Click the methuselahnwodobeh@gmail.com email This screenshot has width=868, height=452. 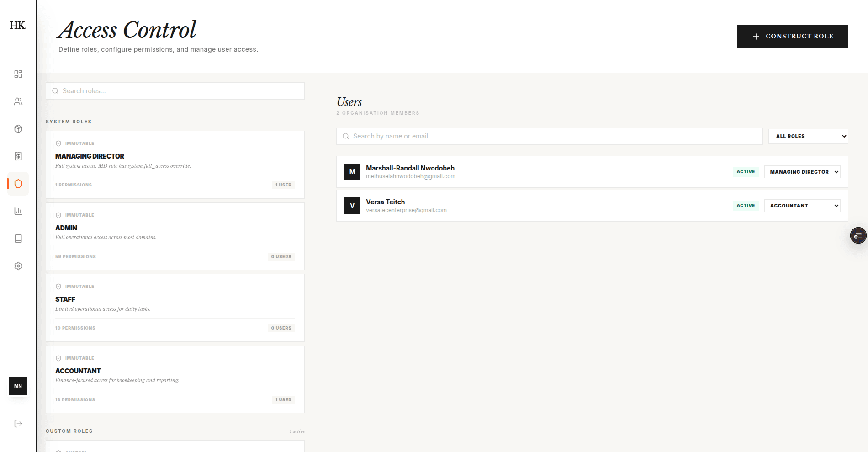pos(410,176)
